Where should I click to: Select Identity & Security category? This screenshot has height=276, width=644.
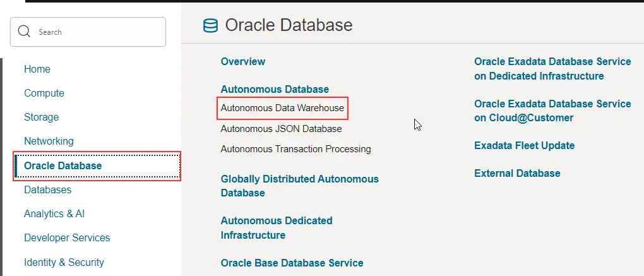(64, 262)
